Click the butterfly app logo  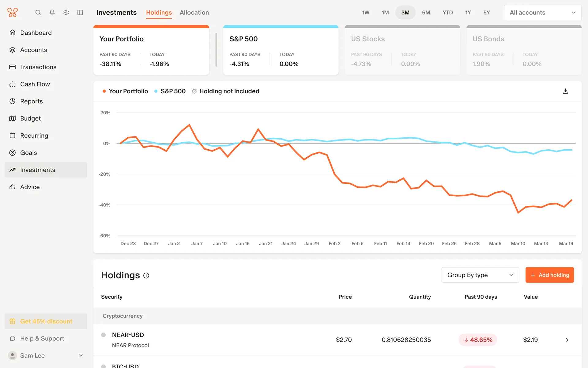click(13, 13)
